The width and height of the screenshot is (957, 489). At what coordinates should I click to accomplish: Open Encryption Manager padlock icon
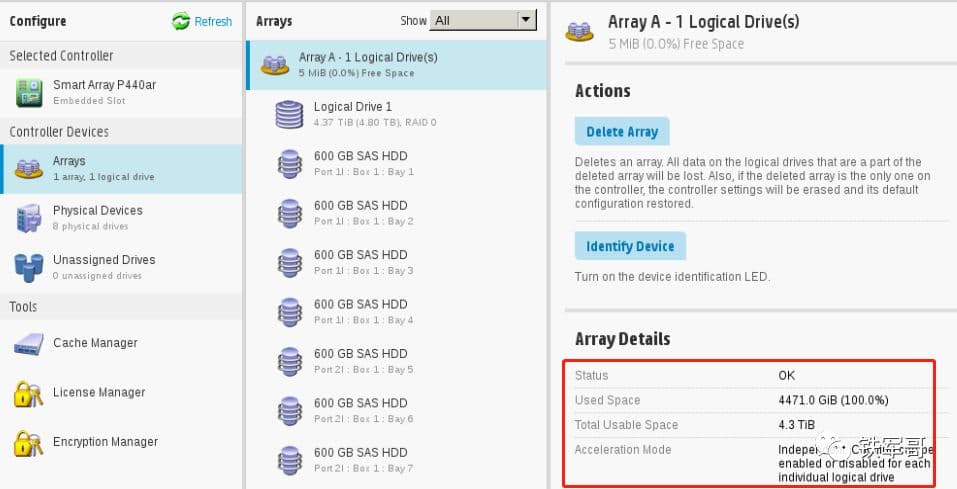[28, 442]
